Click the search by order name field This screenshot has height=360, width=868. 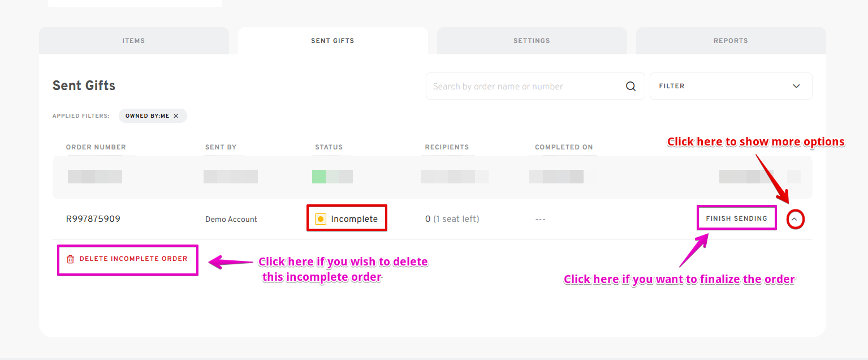click(x=526, y=87)
